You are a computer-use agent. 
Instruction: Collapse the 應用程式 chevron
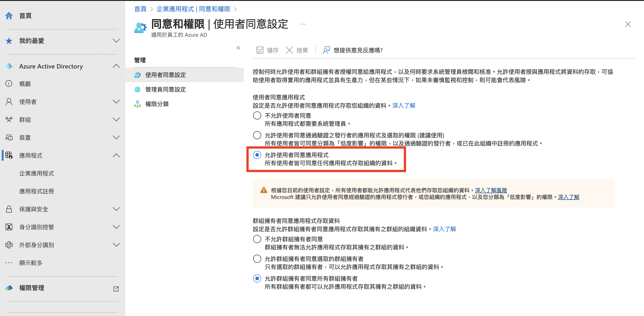point(116,155)
